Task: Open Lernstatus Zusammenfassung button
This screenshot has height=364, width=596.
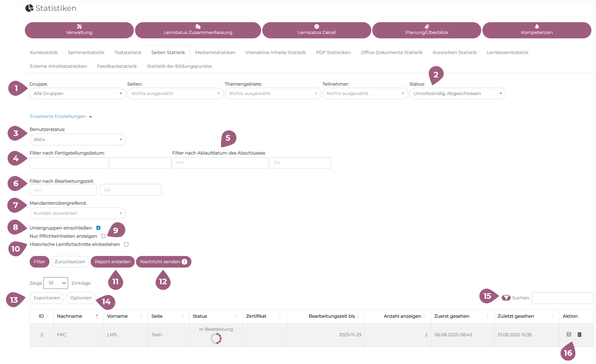Action: tap(198, 30)
